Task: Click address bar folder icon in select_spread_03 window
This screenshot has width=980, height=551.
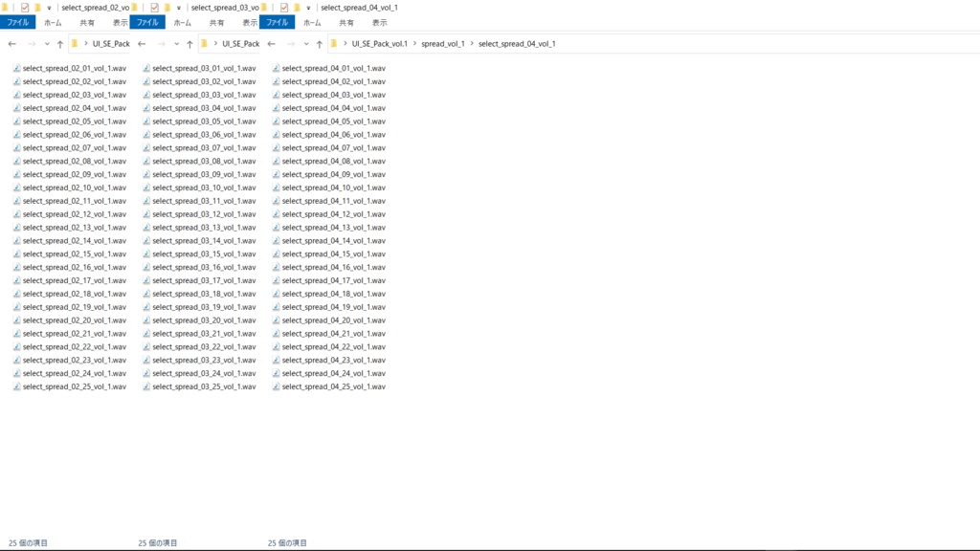Action: coord(204,44)
